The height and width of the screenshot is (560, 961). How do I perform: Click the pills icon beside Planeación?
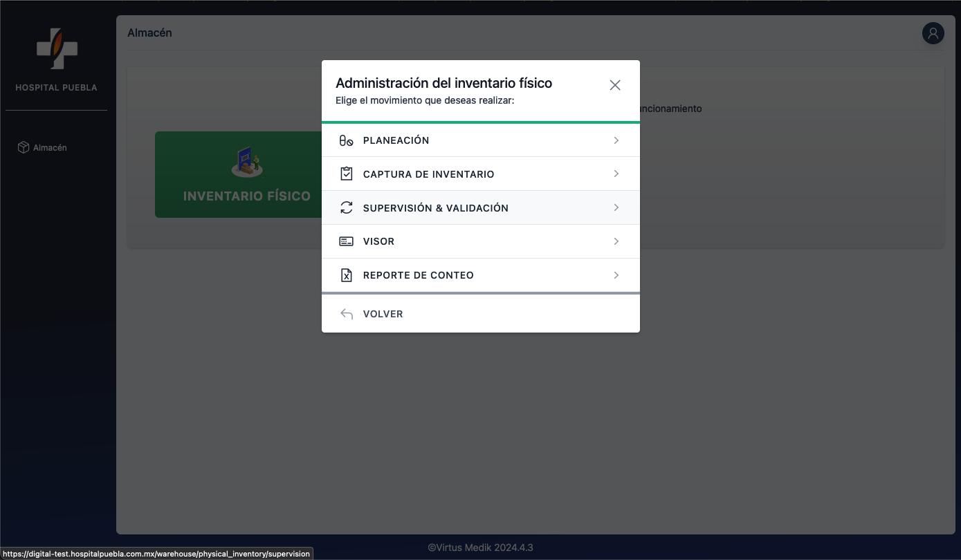(346, 140)
